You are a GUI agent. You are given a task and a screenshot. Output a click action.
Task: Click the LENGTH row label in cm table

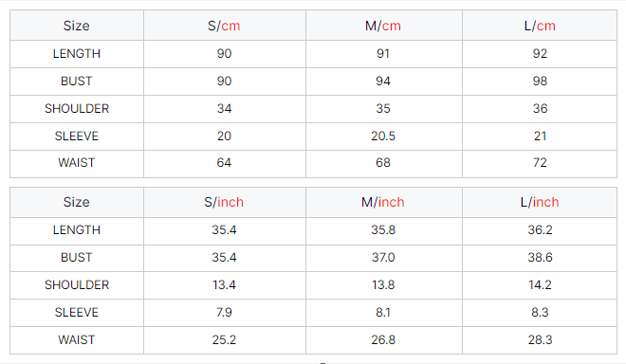pos(77,53)
